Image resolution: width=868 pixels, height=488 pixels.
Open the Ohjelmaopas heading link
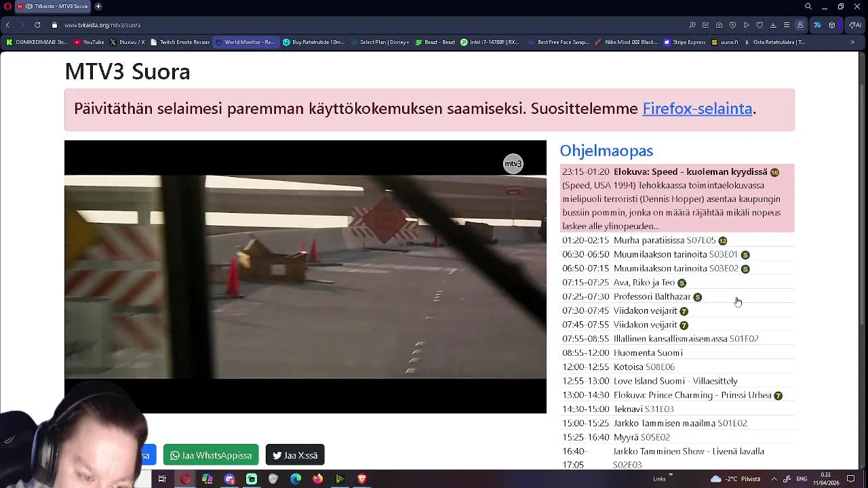pyautogui.click(x=606, y=150)
